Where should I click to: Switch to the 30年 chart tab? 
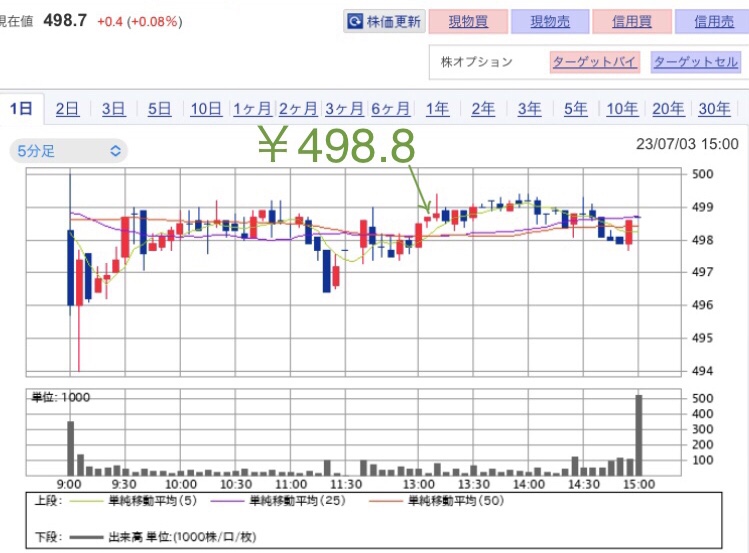(714, 109)
